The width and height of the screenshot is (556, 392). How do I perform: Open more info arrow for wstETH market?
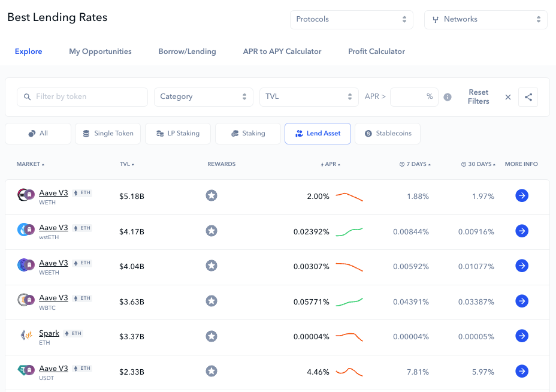(522, 231)
